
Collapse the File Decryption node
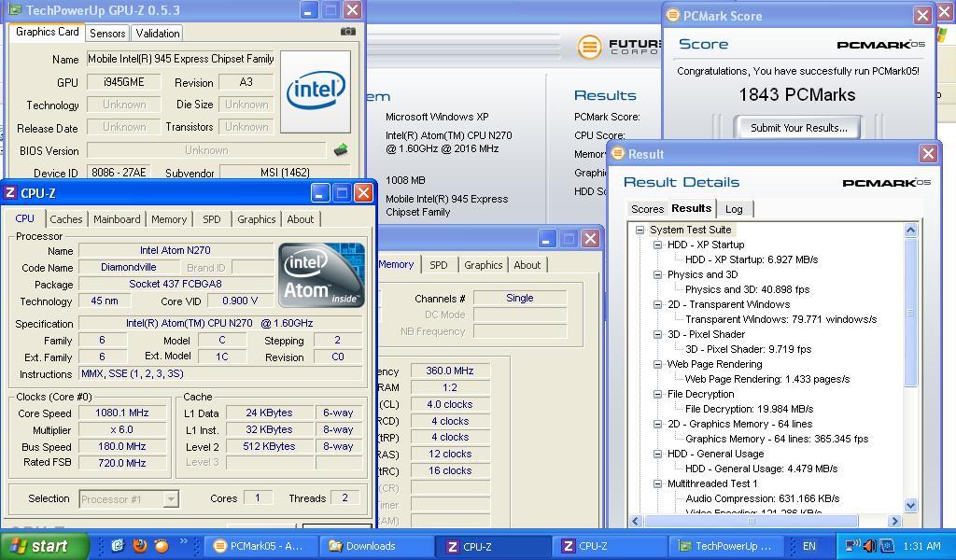[x=657, y=394]
